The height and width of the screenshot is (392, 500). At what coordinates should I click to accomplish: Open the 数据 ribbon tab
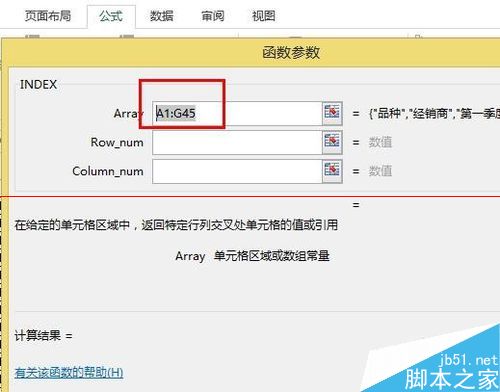coord(162,16)
